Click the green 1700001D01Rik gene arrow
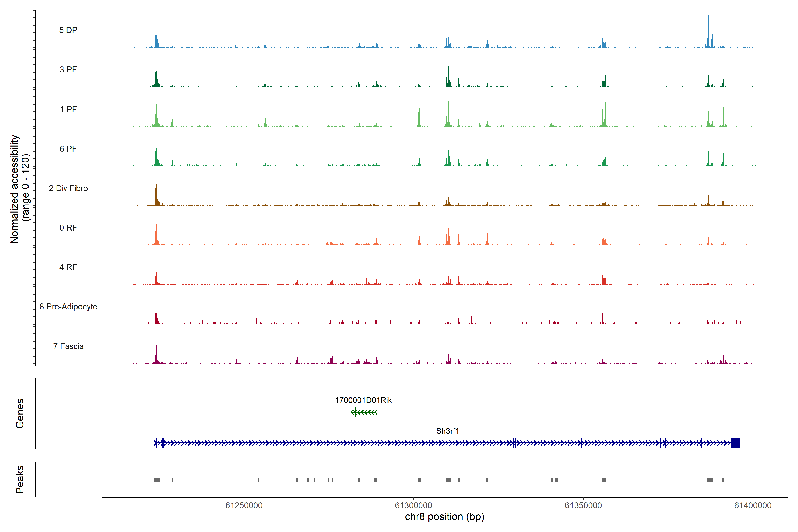The width and height of the screenshot is (798, 532). 364,412
